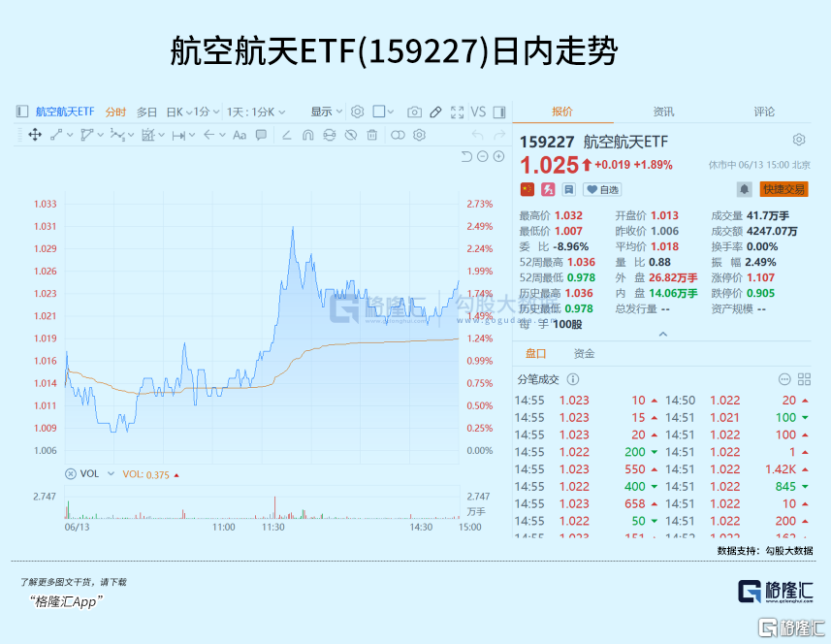
Task: Select the 评论 comments tab
Action: click(x=764, y=112)
